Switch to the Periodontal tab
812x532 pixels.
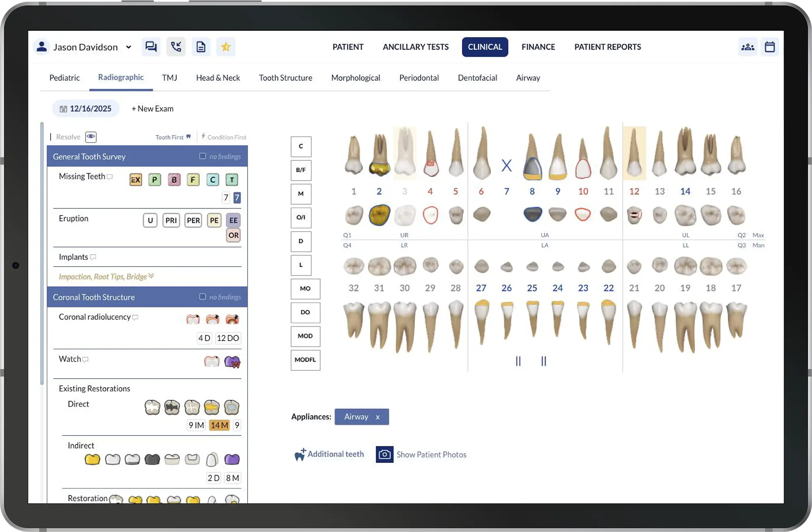[419, 78]
